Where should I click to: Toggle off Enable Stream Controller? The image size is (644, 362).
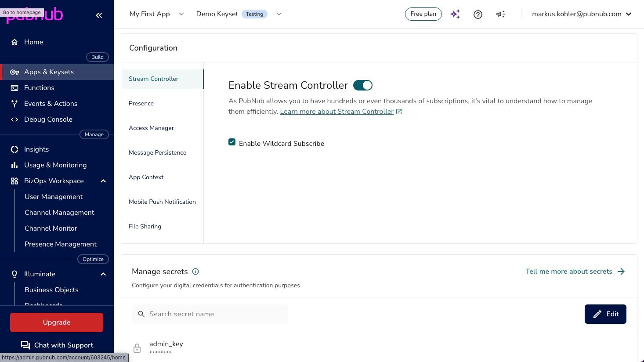(362, 85)
